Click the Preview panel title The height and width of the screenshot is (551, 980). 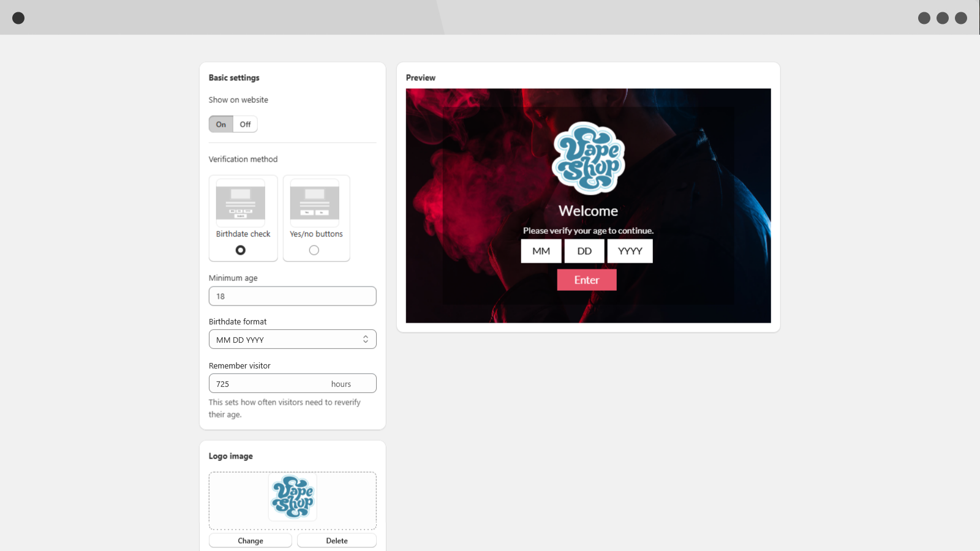(421, 78)
